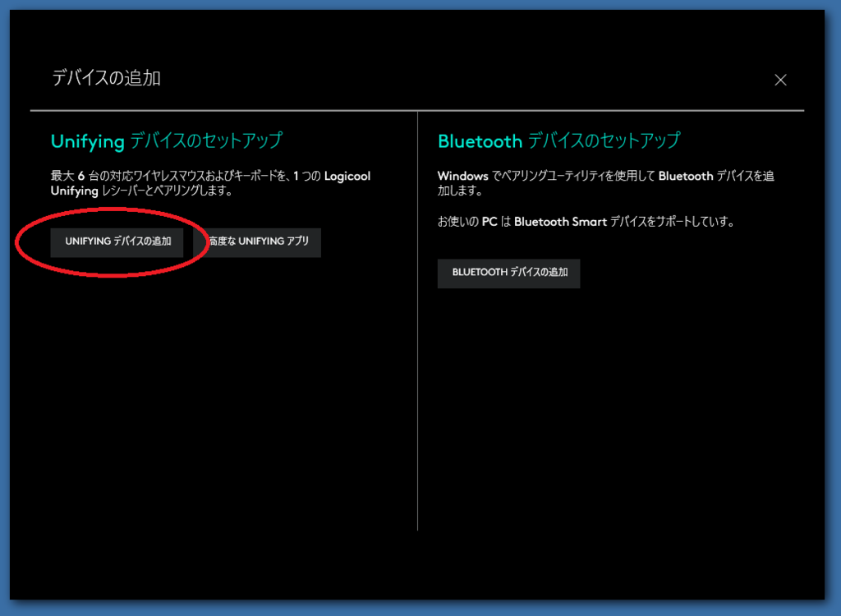Viewport: 841px width, 616px height.
Task: Click the Windows でペアリングユーティリティ description text
Action: click(605, 183)
